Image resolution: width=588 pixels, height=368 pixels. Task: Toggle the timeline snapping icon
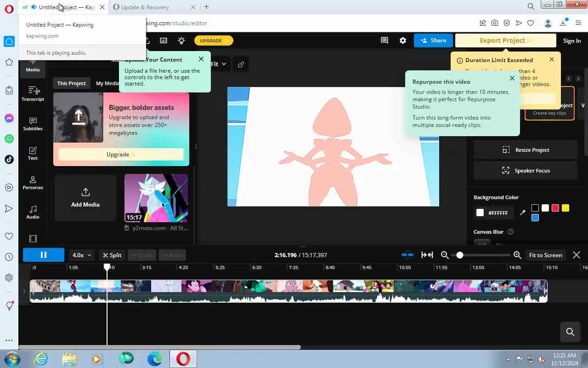click(407, 255)
